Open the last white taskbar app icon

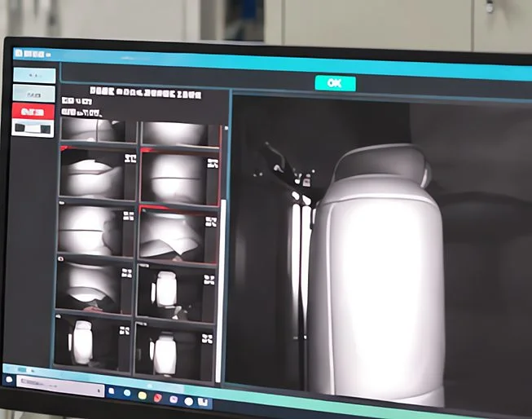203,402
